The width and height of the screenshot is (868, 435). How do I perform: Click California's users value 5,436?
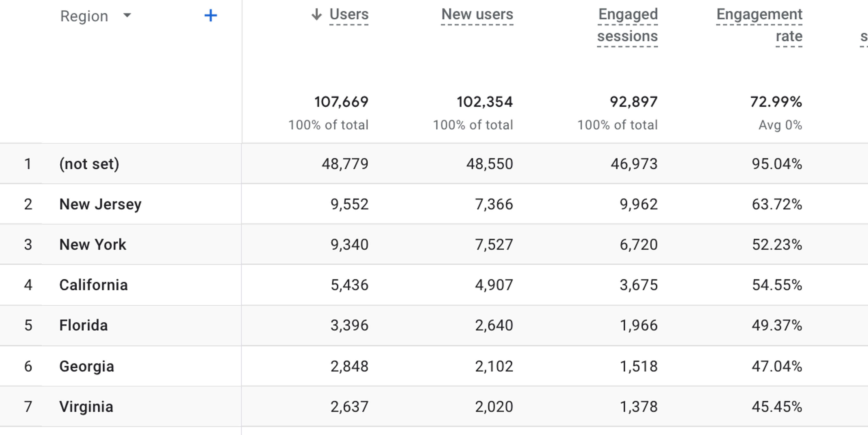[349, 285]
